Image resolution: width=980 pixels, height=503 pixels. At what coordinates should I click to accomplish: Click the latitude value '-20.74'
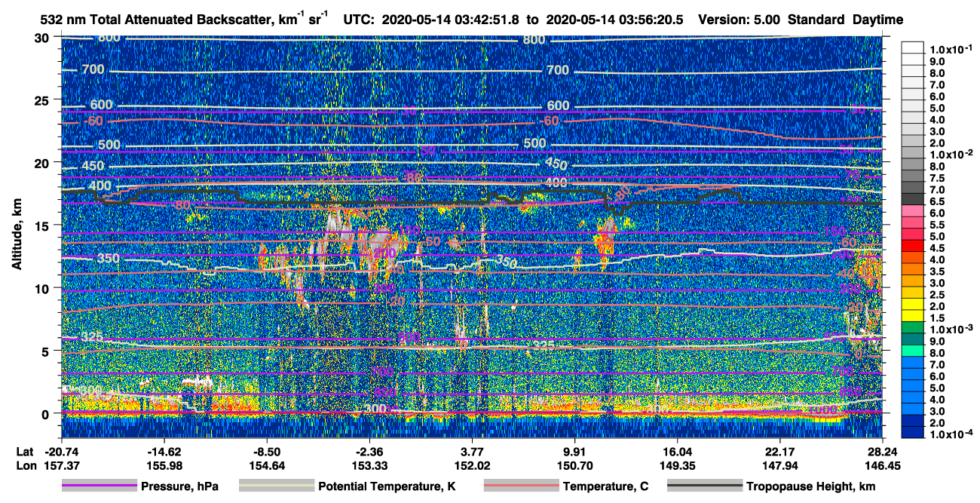[x=61, y=452]
